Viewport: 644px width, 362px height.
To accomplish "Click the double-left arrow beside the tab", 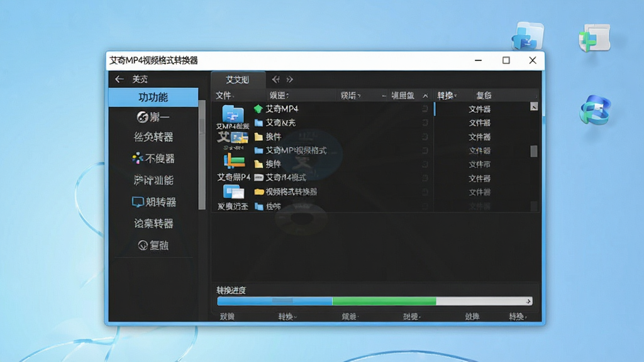I will click(275, 79).
